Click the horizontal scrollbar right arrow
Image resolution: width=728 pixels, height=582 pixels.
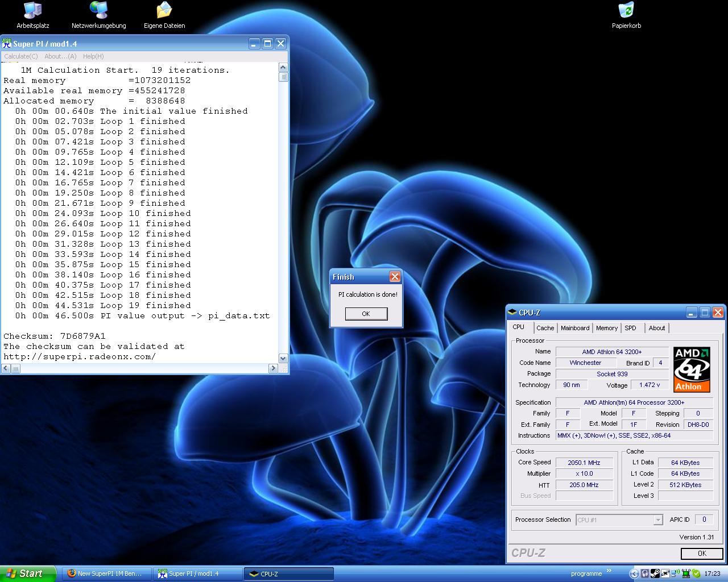(273, 368)
